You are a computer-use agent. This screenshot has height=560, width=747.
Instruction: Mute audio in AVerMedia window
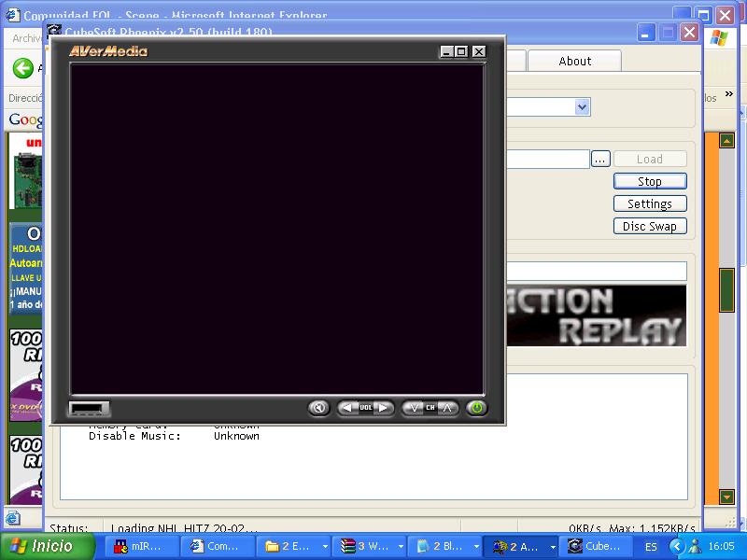pos(318,408)
